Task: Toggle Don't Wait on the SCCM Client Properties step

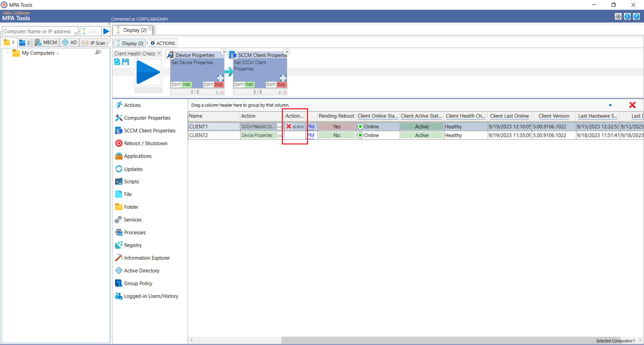Action: (244, 84)
